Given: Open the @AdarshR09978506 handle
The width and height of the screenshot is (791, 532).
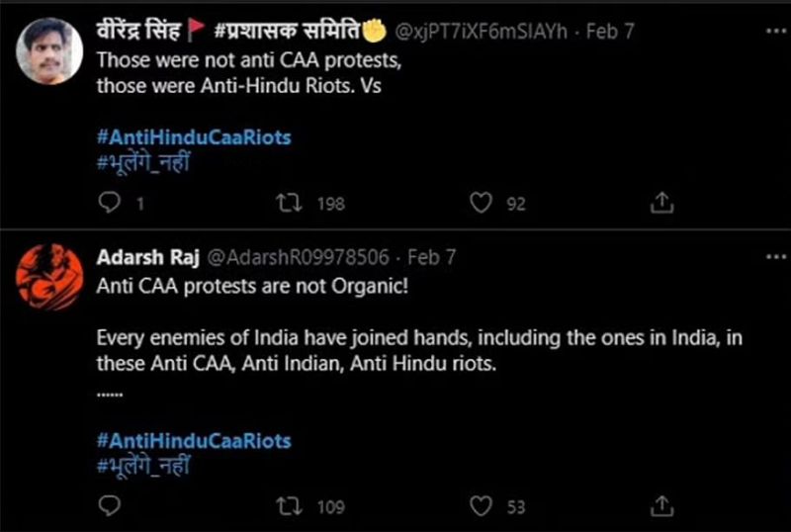Looking at the screenshot, I should coord(295,257).
